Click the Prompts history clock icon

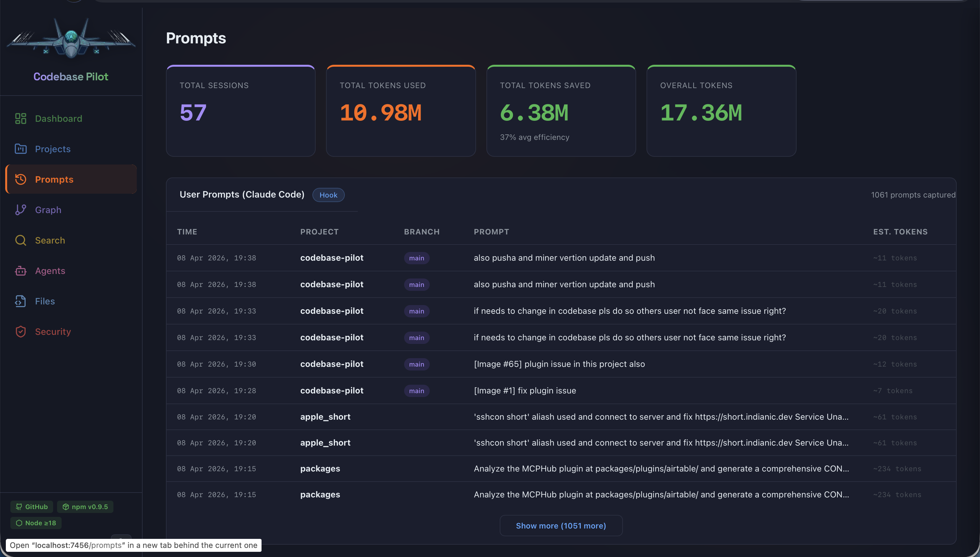tap(21, 179)
